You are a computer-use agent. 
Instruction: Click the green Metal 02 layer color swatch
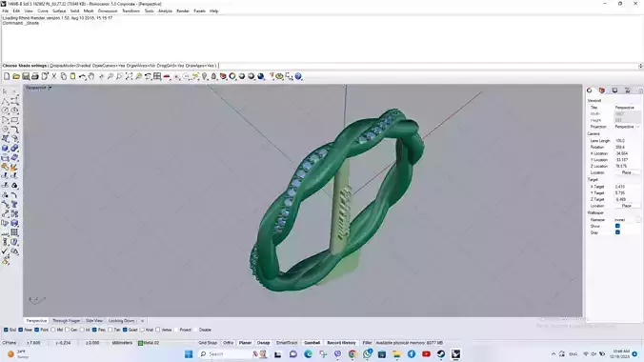click(x=140, y=343)
